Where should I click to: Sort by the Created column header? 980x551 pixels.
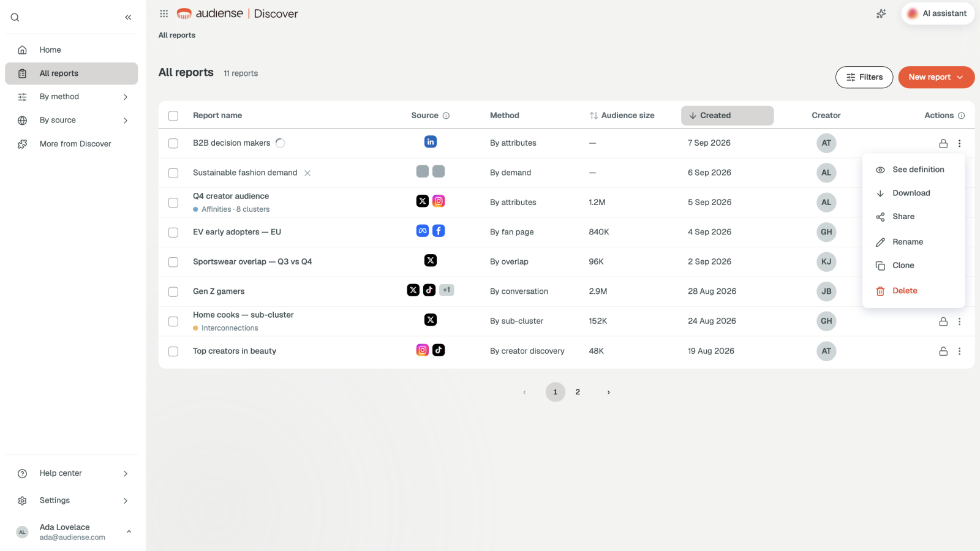coord(727,116)
